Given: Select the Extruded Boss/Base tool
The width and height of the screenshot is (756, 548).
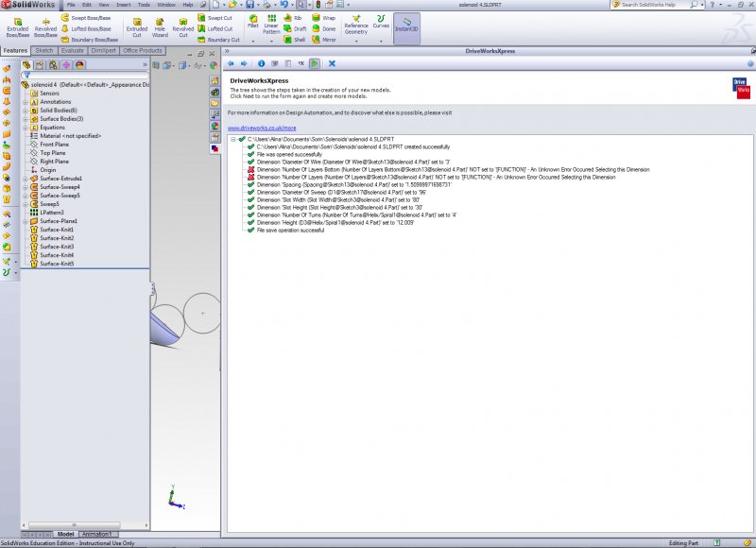Looking at the screenshot, I should 18,28.
